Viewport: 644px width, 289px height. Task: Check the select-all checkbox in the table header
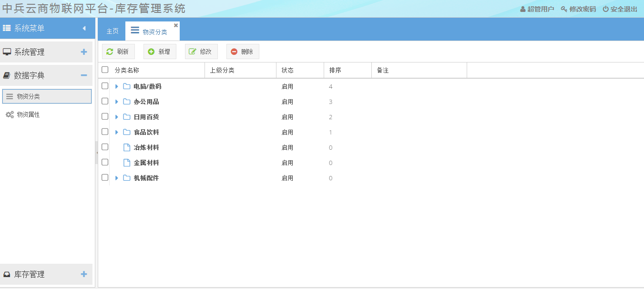click(105, 70)
